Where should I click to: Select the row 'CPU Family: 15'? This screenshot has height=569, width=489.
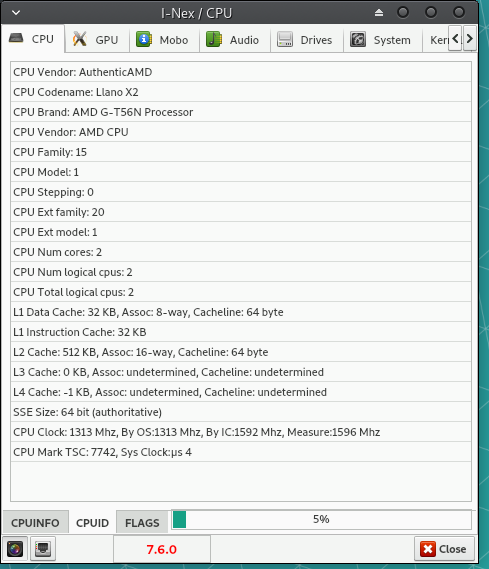click(x=241, y=152)
